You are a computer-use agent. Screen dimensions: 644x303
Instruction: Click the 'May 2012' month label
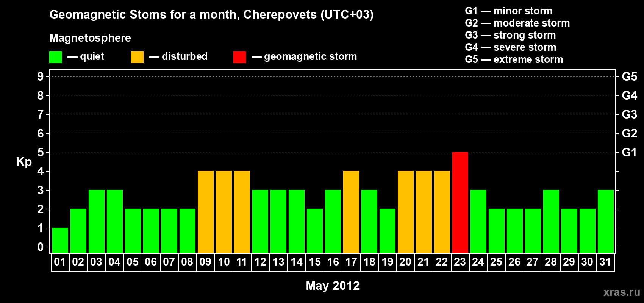tap(333, 286)
